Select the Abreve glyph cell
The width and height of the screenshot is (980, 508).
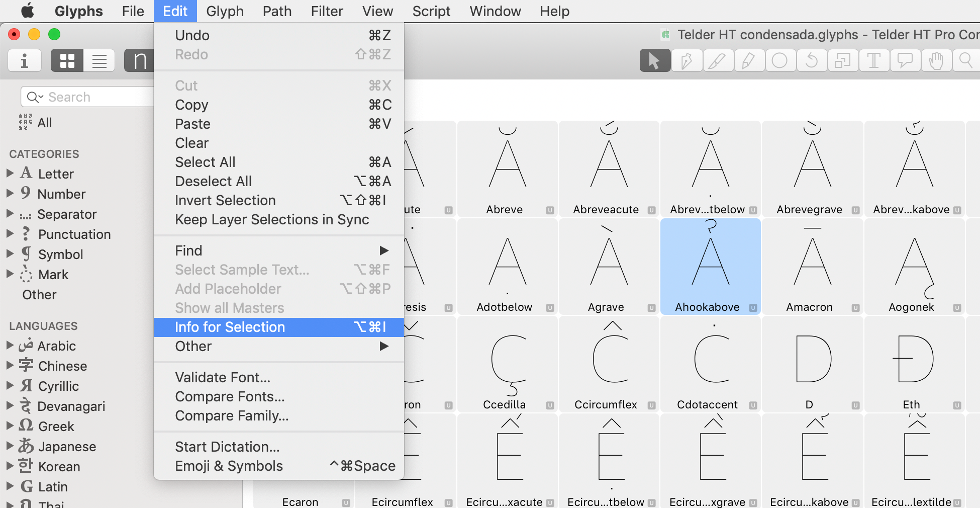click(507, 169)
